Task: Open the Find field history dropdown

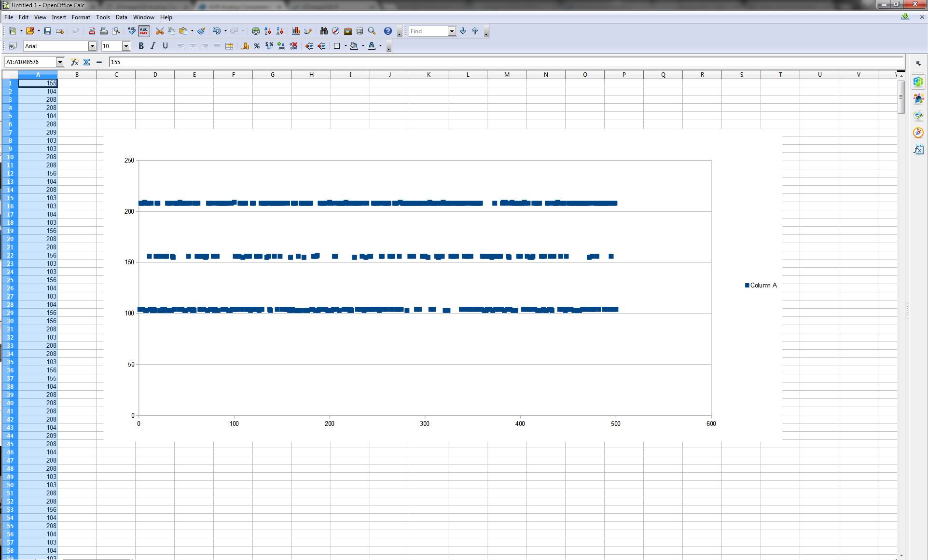Action: [452, 31]
